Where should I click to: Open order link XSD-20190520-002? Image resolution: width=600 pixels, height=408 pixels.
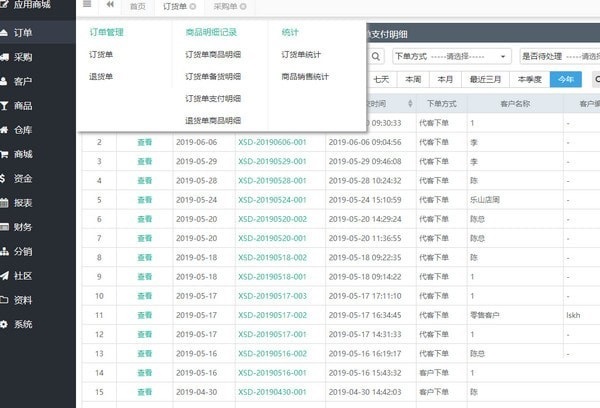(272, 219)
